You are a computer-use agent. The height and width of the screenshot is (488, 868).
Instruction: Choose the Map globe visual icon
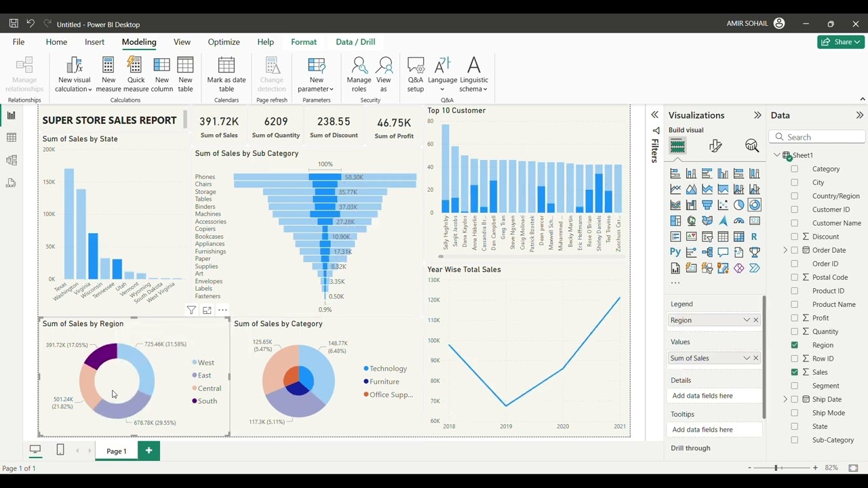coord(691,220)
